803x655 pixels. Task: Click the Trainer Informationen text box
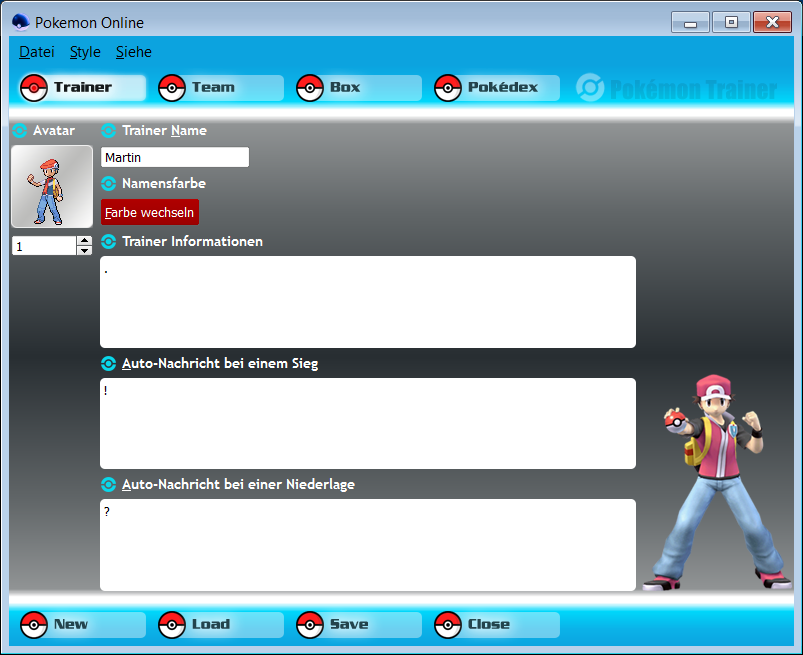pyautogui.click(x=368, y=302)
